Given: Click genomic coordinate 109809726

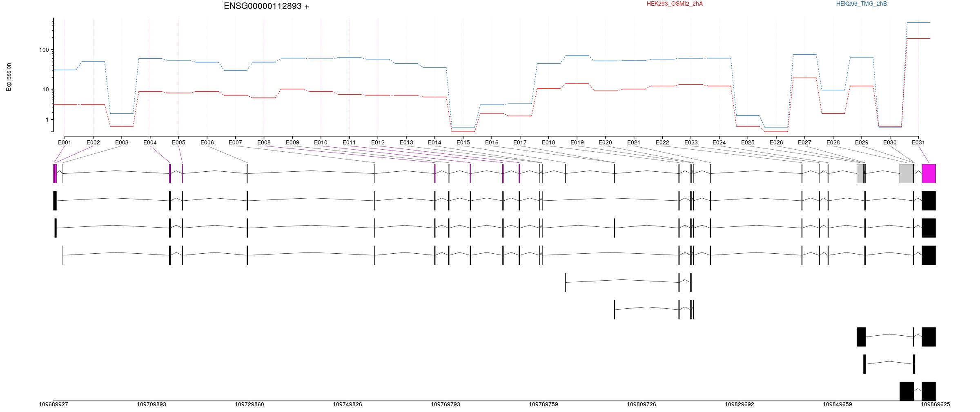Looking at the screenshot, I should tap(641, 404).
